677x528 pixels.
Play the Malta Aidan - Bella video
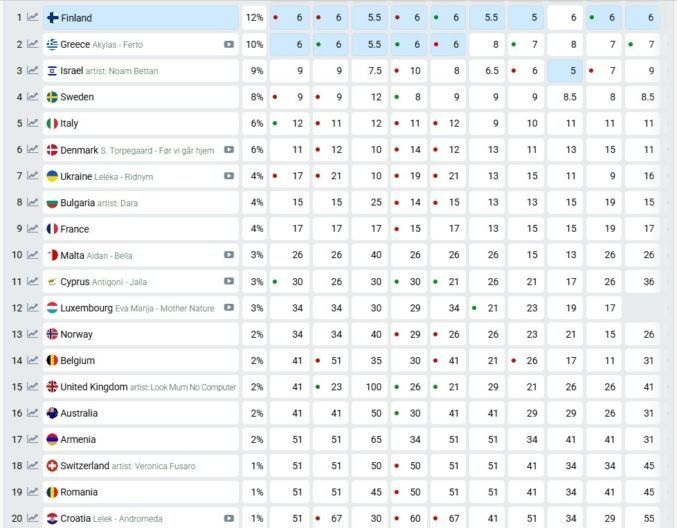[229, 255]
